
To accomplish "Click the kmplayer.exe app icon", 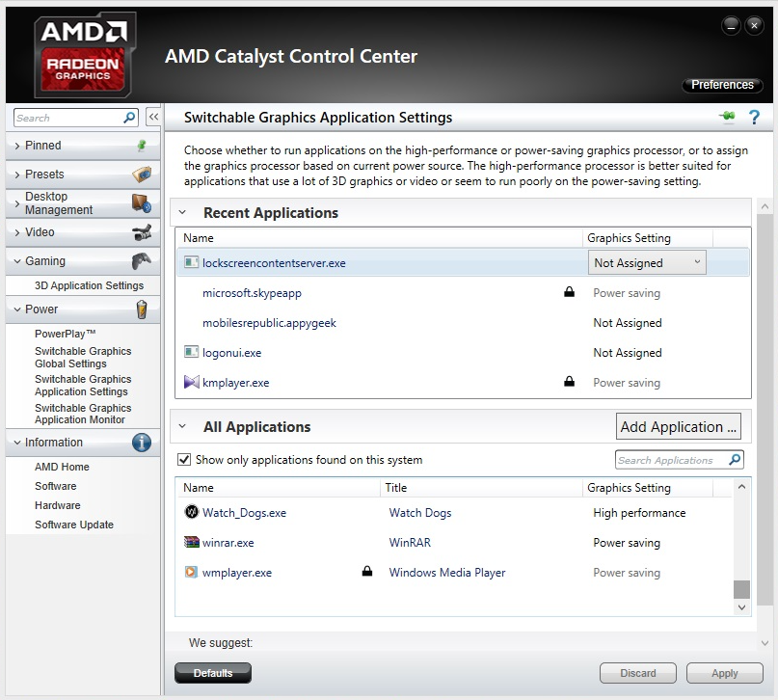I will [x=192, y=382].
